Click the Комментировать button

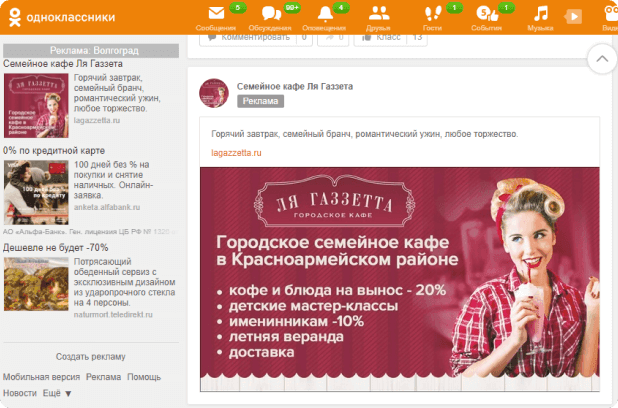coord(255,38)
